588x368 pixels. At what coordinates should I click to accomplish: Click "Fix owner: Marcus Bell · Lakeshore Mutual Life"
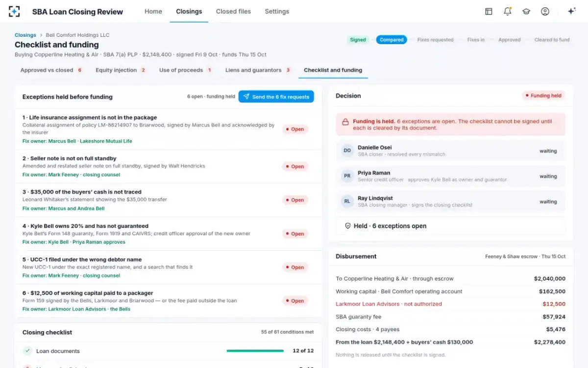click(x=77, y=141)
